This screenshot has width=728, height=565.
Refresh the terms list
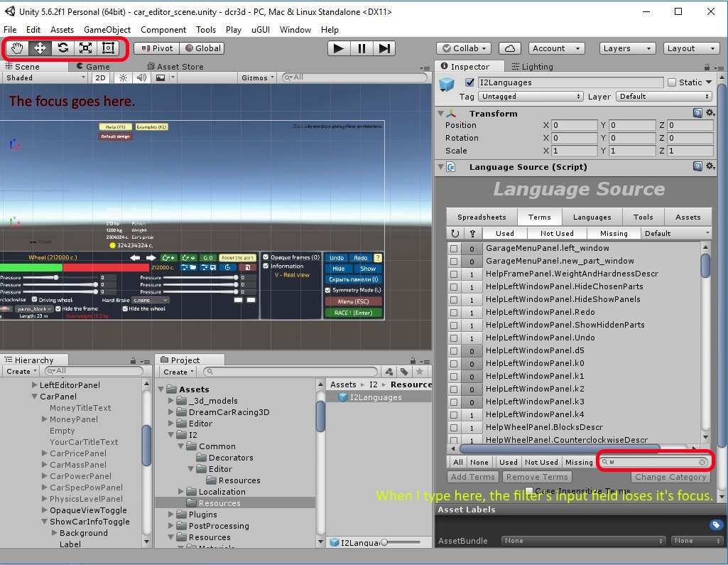coord(455,233)
